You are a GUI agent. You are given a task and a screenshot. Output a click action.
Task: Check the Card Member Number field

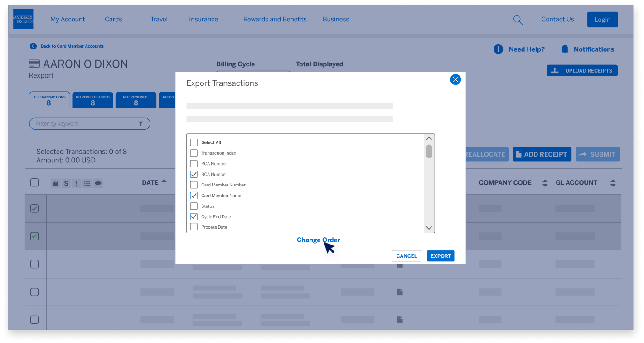pyautogui.click(x=194, y=185)
